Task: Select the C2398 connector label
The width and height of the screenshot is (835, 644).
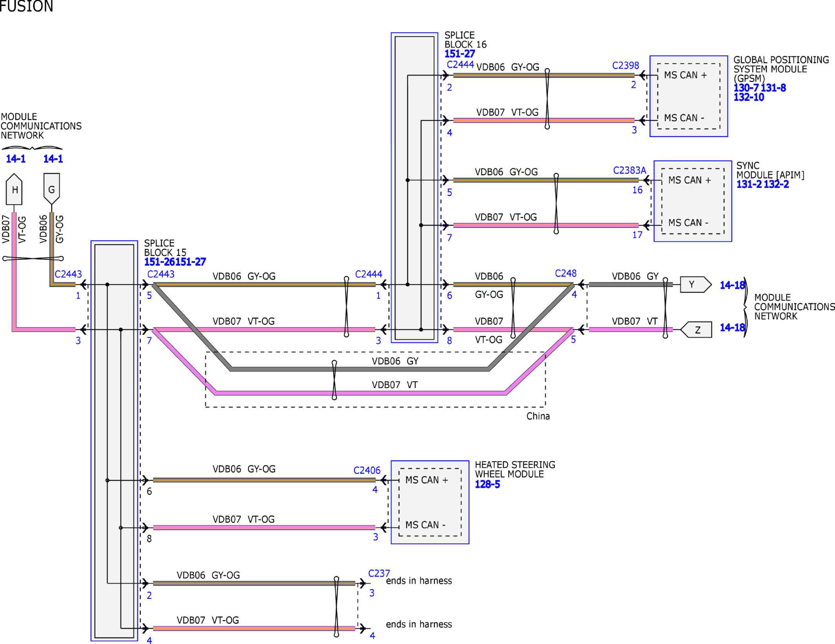Action: click(x=626, y=65)
